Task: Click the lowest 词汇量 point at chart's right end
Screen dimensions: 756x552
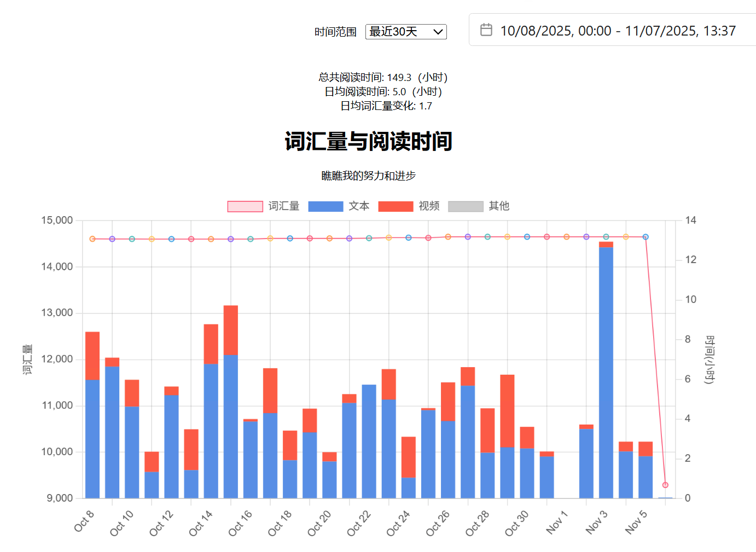Action: [665, 485]
